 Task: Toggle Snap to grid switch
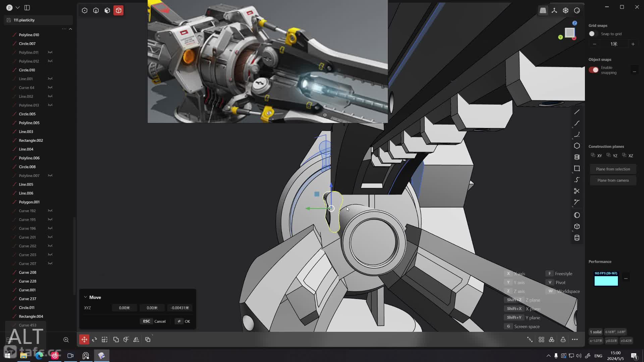click(593, 34)
